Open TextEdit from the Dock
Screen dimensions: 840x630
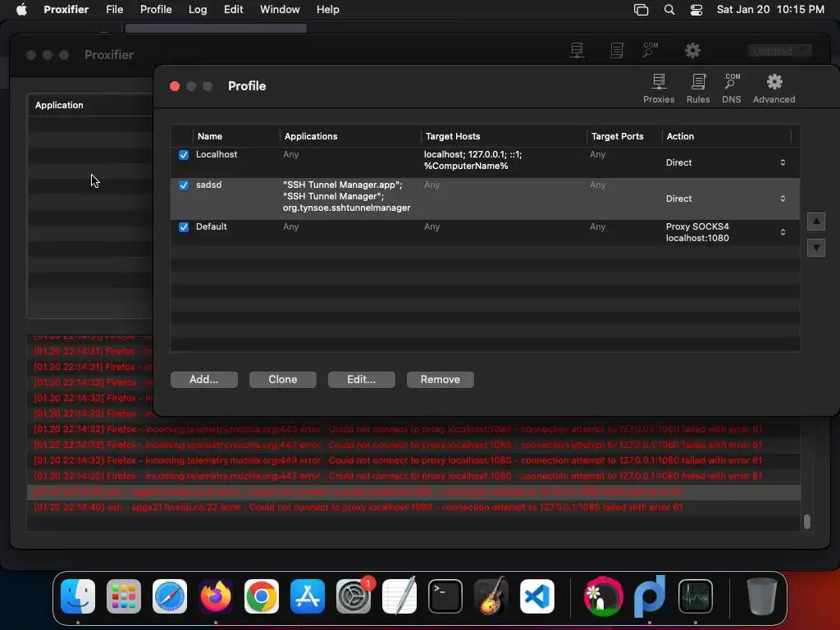coord(399,596)
